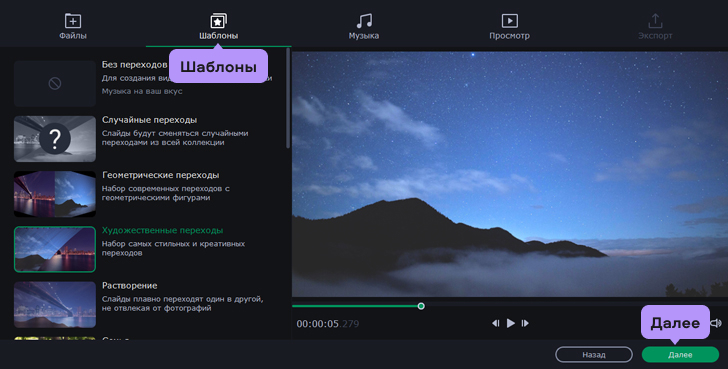728x369 pixels.
Task: Click the playback progress slider handle
Action: (421, 306)
